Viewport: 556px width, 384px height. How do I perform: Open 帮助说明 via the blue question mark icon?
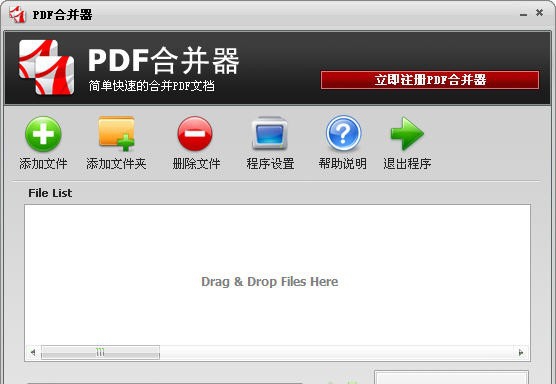tap(343, 133)
